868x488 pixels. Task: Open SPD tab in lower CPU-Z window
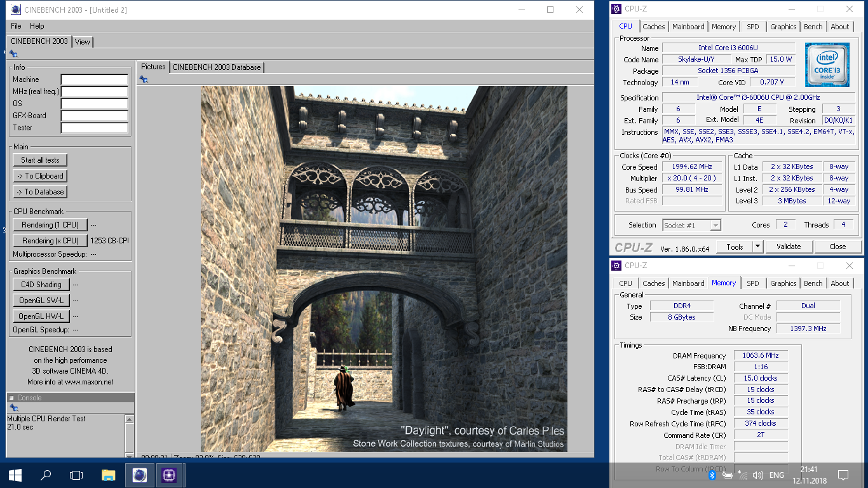[753, 283]
